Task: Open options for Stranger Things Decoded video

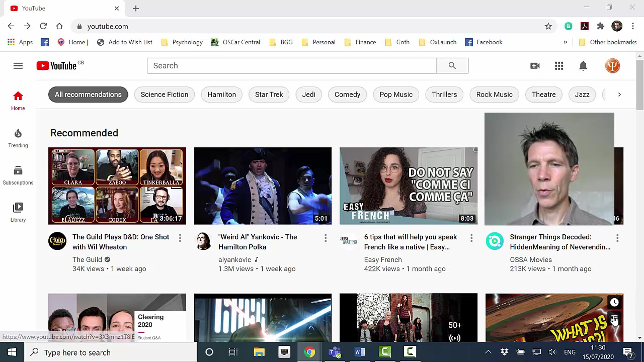Action: tap(617, 238)
